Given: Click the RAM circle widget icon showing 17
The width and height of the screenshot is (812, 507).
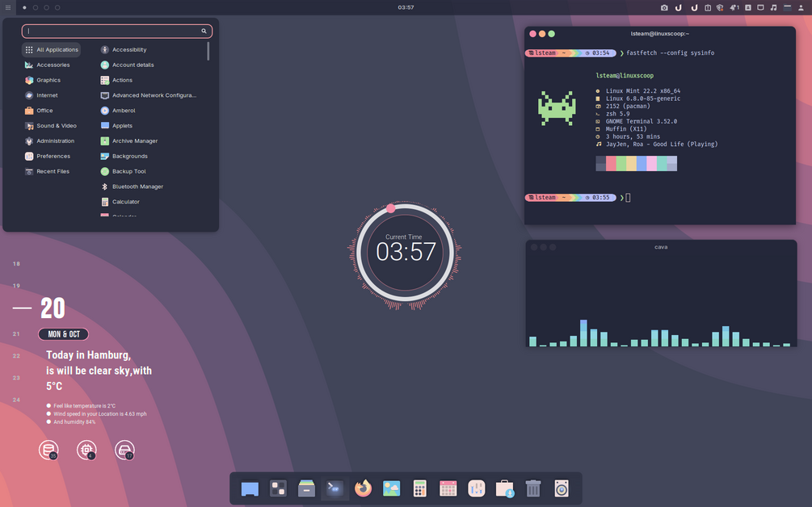Looking at the screenshot, I should 124,450.
